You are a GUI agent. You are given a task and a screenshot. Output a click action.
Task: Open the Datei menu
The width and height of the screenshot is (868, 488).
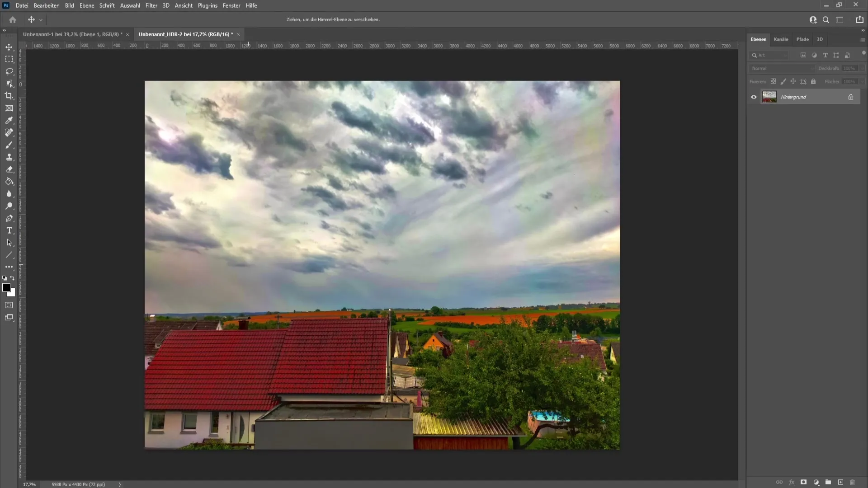(22, 5)
